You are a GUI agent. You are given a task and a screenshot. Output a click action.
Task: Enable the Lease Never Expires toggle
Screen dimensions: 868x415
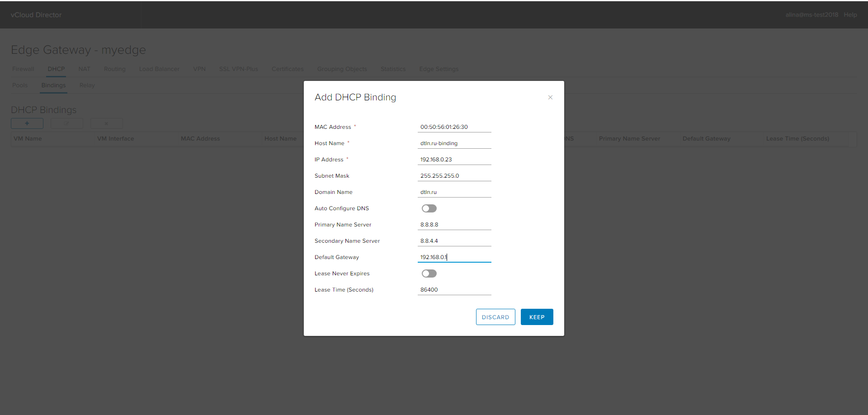[x=429, y=273]
